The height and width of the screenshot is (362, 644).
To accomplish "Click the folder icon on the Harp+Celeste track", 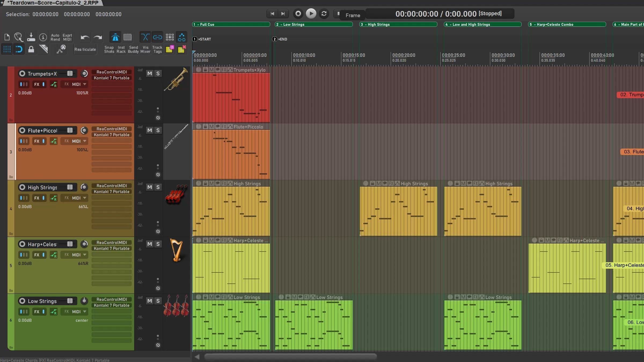I will coord(11,290).
